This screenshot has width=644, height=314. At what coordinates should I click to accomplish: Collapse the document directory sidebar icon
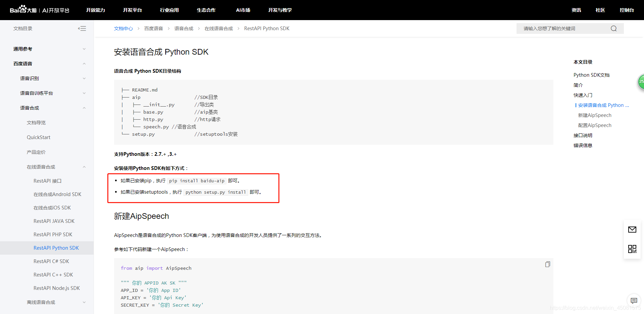point(82,28)
